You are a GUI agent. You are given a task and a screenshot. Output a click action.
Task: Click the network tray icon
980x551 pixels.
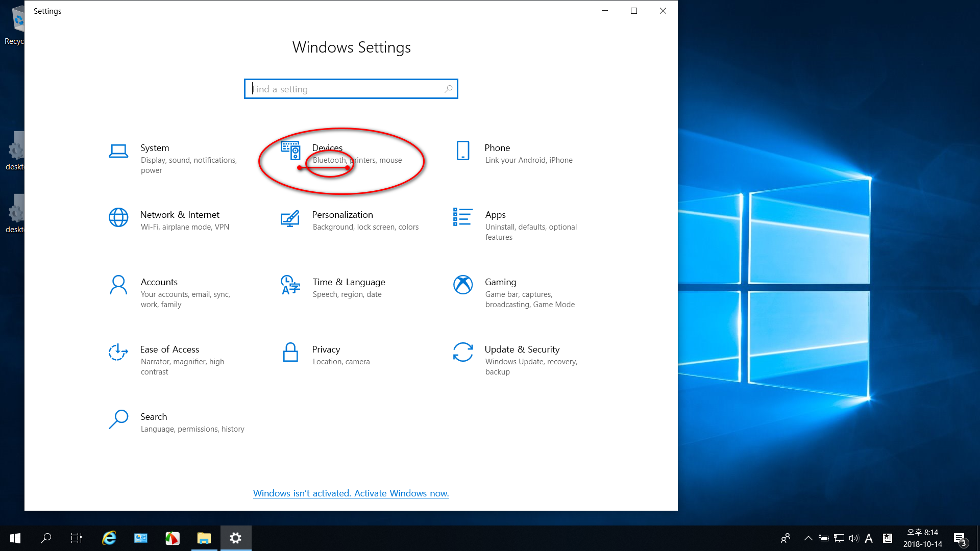pyautogui.click(x=839, y=538)
